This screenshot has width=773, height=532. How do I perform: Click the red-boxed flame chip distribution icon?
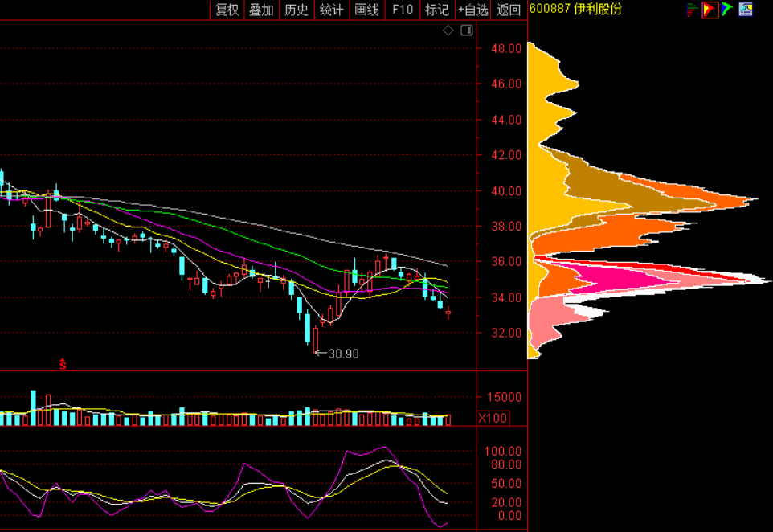click(710, 10)
